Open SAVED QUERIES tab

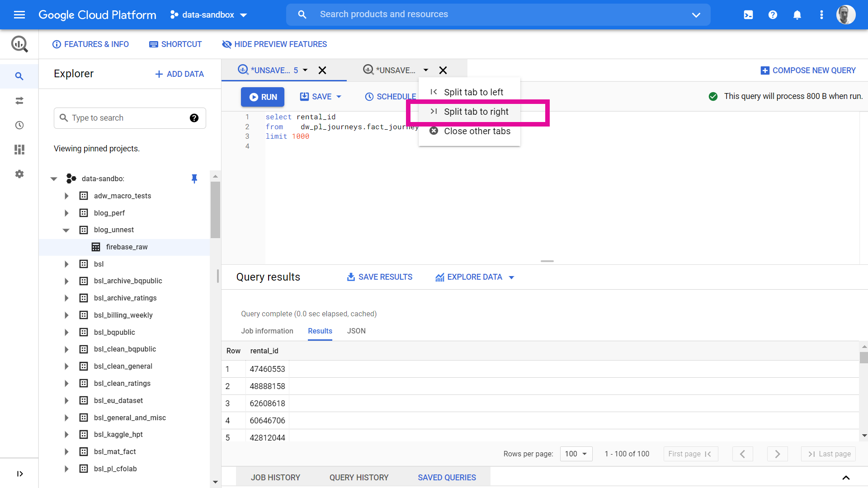click(447, 478)
